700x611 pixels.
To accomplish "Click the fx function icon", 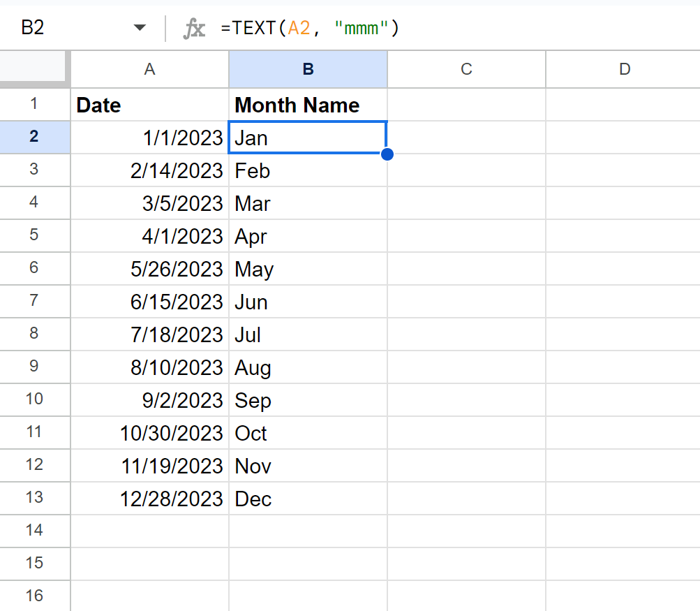I will coord(194,29).
